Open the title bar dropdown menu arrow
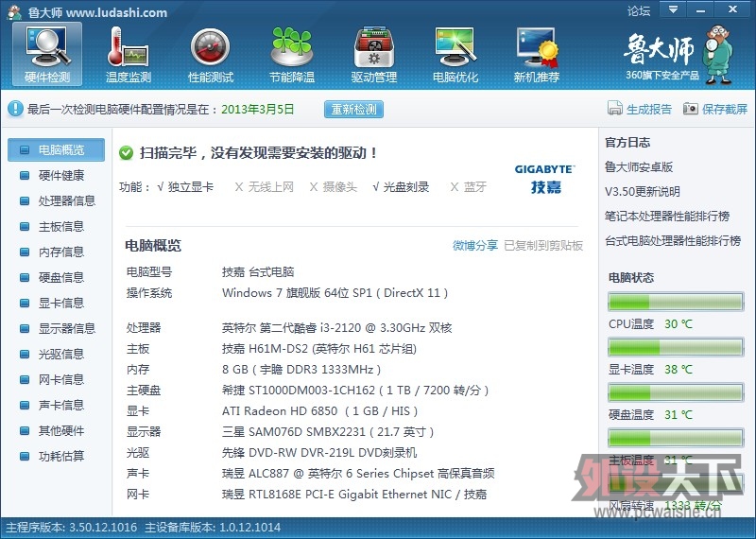This screenshot has width=756, height=539. click(x=674, y=9)
